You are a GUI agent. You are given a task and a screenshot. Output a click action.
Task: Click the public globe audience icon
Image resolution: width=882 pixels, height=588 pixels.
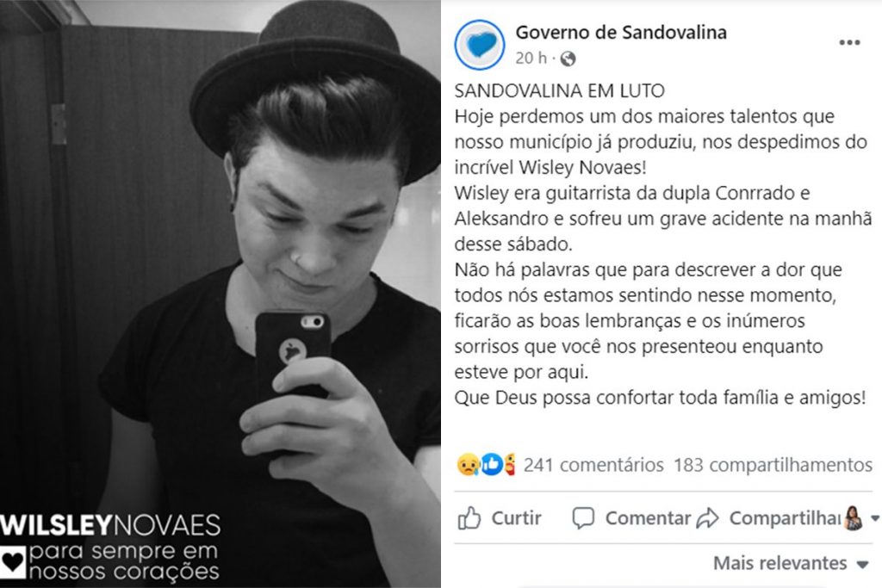coord(568,59)
